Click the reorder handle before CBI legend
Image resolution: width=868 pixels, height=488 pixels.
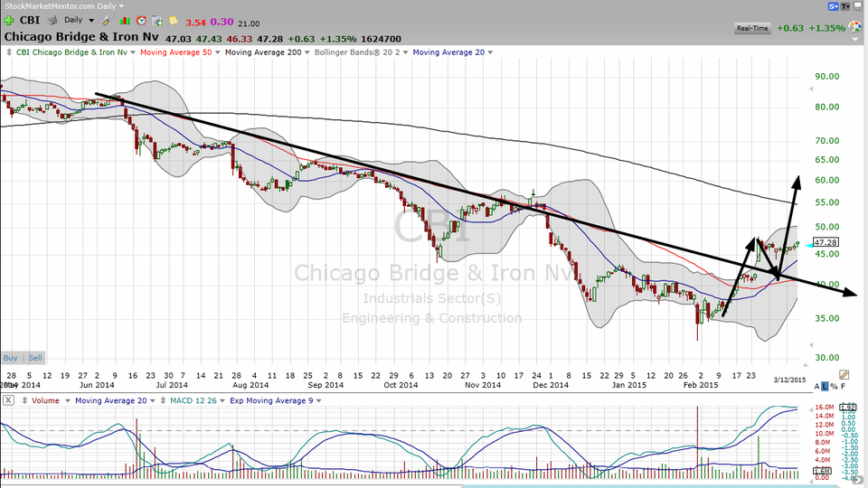pos(9,52)
